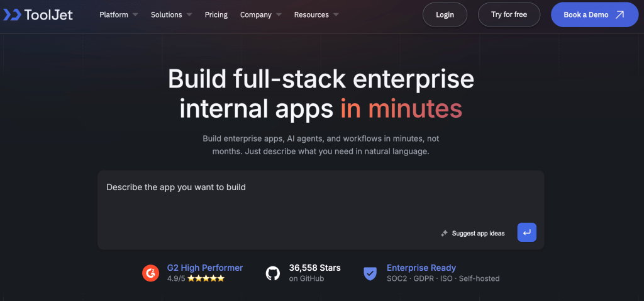
Task: Click the diagonal arrow in Book a Demo
Action: (619, 14)
